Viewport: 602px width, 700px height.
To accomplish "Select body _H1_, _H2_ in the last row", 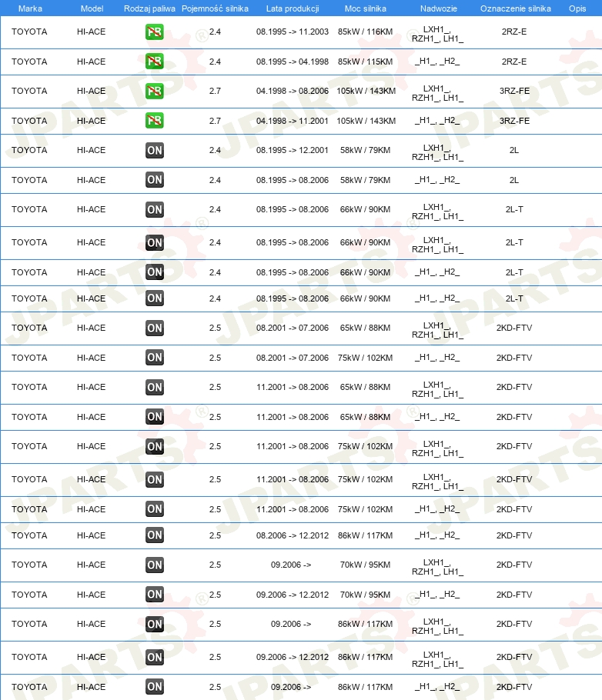I will coord(437,687).
